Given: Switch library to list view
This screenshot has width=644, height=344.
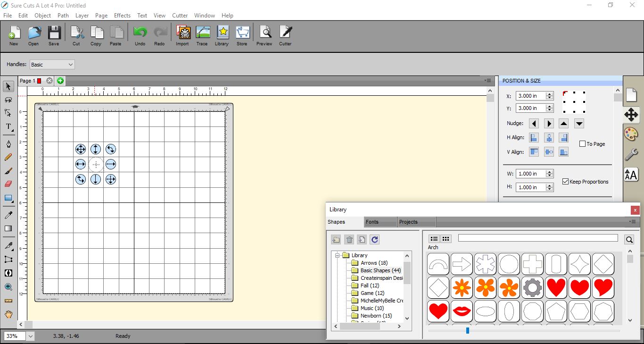Looking at the screenshot, I should 434,239.
